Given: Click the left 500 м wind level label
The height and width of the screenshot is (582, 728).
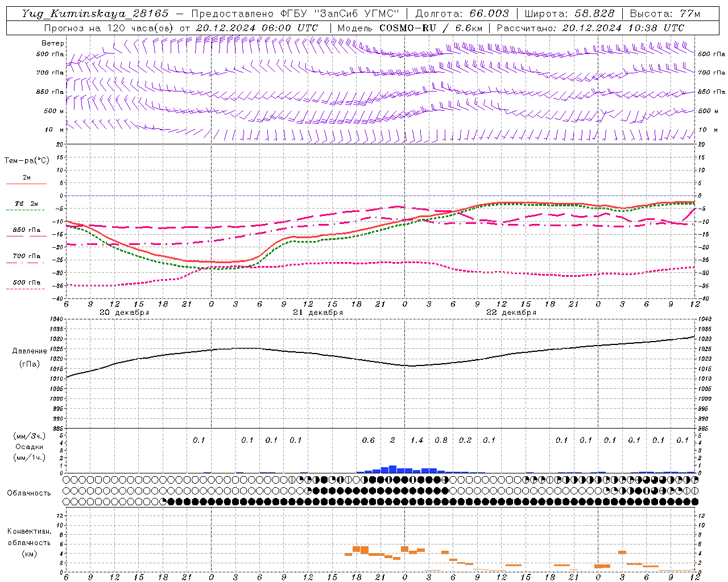Looking at the screenshot, I should click(x=54, y=111).
